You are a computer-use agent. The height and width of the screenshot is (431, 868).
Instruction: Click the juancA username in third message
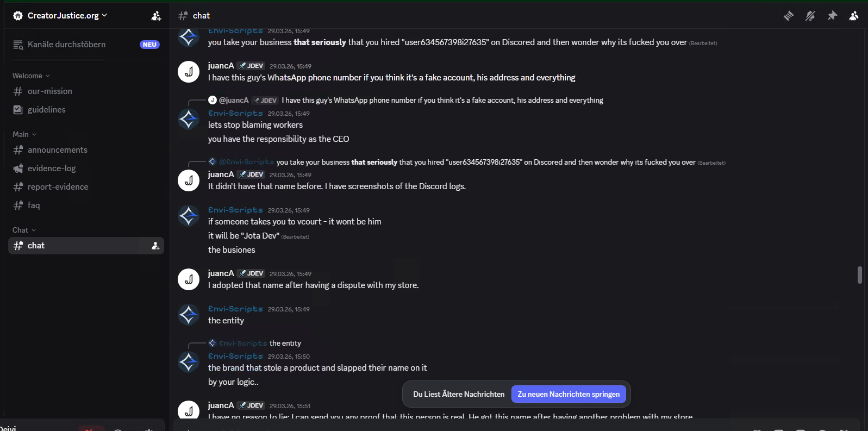point(221,174)
